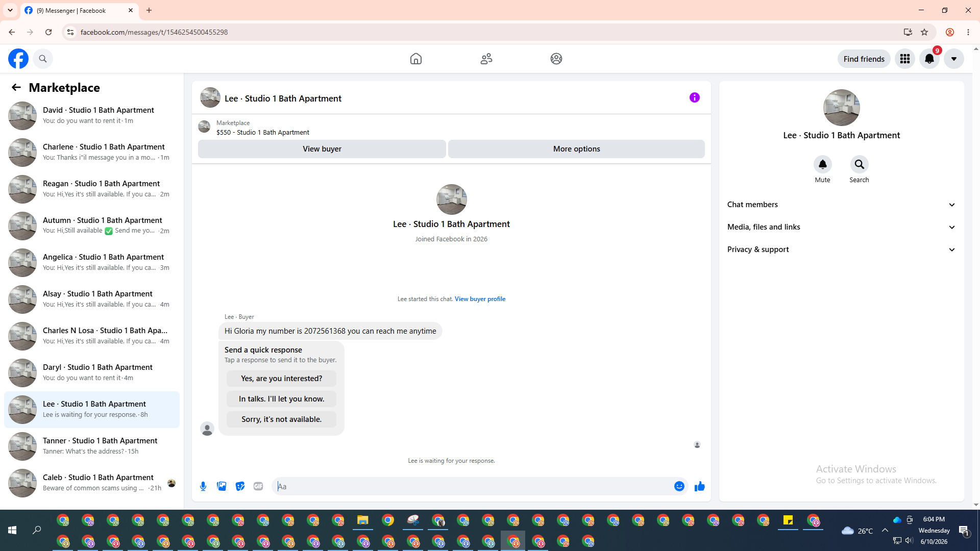Screen dimensions: 980x551
Task: Open the Groups icon in top navigation
Action: click(x=556, y=59)
